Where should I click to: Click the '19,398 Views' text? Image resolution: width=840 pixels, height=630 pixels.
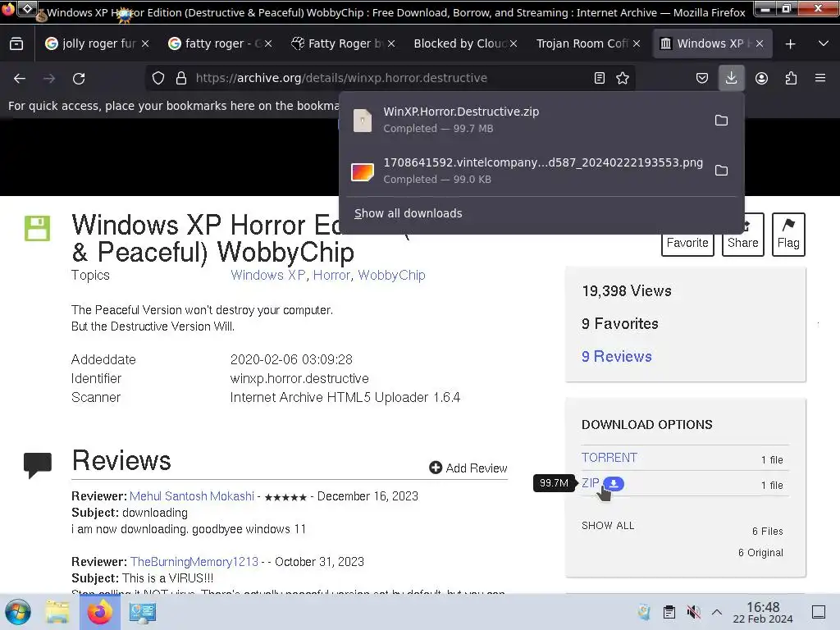pos(627,291)
